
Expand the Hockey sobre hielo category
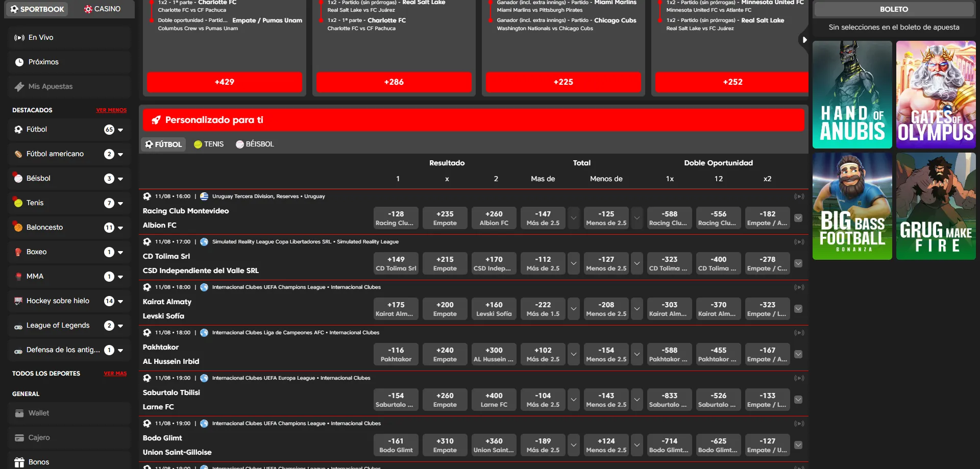pyautogui.click(x=120, y=302)
